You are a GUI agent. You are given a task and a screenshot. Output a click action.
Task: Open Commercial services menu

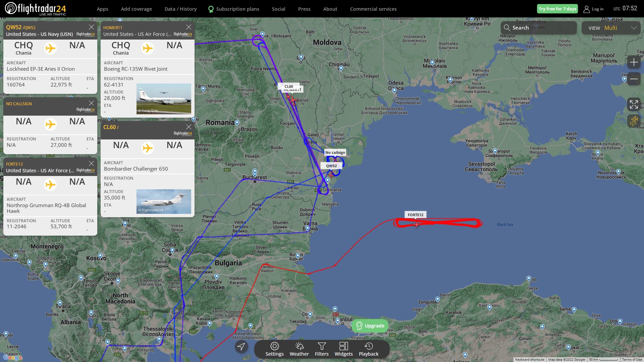click(x=373, y=9)
